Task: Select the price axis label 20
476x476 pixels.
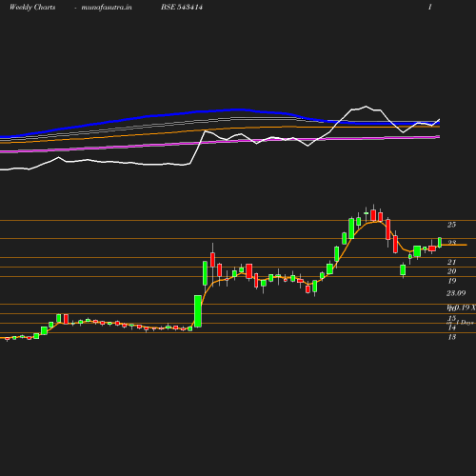Action: (x=451, y=271)
